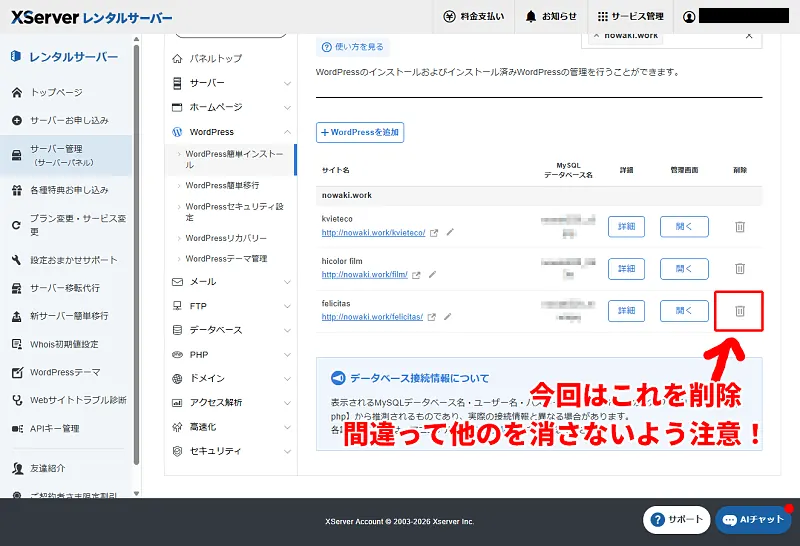Click pencil icon beside hicolor film URL
Viewport: 800px width, 546px height.
(x=432, y=275)
